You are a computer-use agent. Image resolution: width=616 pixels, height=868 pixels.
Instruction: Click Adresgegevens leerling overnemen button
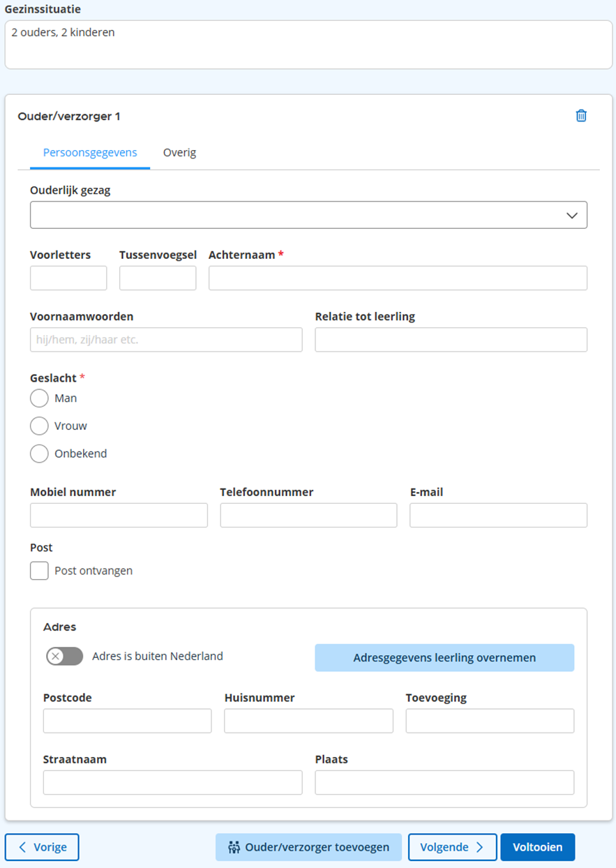[x=444, y=658]
